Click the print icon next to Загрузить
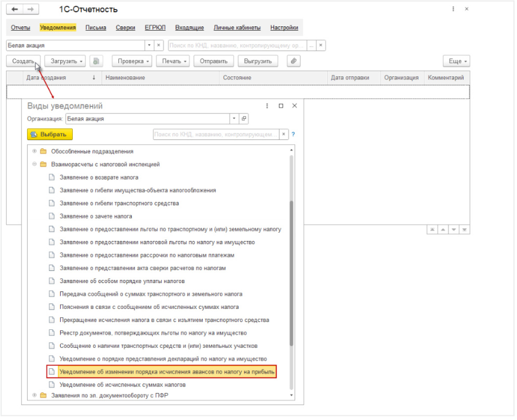 (97, 61)
